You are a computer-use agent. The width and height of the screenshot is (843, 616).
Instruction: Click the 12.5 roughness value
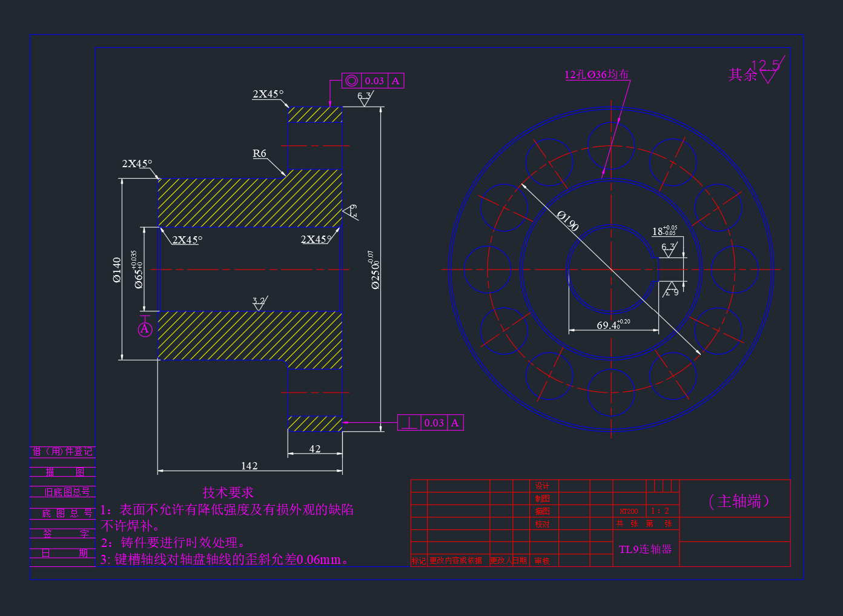pyautogui.click(x=765, y=64)
